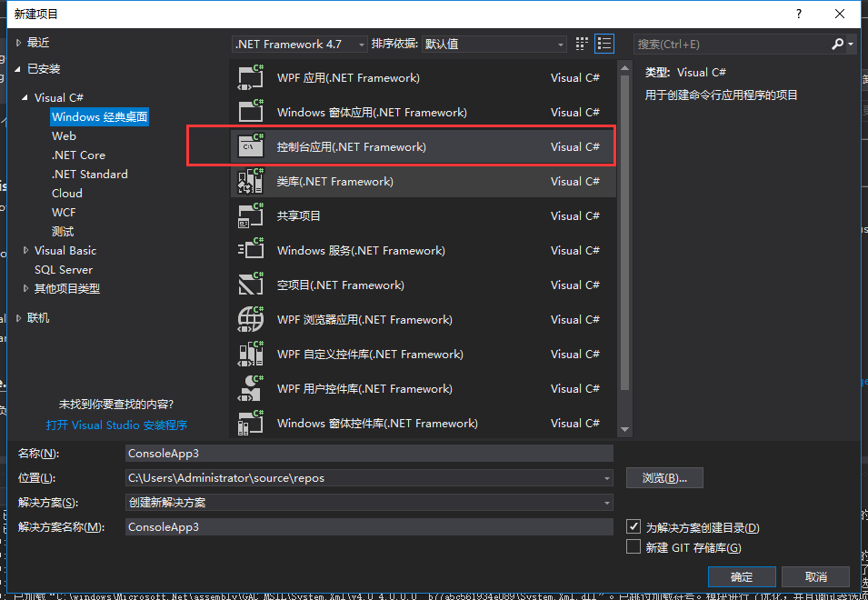Switch to small icons list view
The height and width of the screenshot is (600, 868).
tap(604, 44)
